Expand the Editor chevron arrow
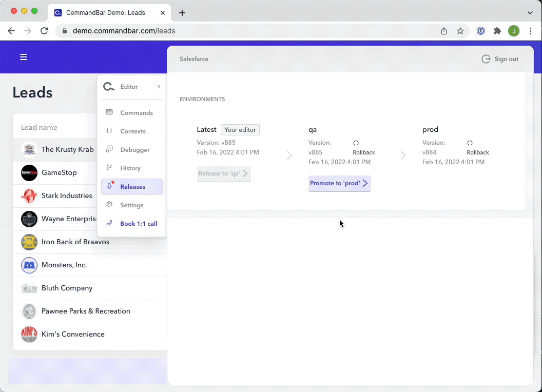The height and width of the screenshot is (392, 542). [x=159, y=87]
